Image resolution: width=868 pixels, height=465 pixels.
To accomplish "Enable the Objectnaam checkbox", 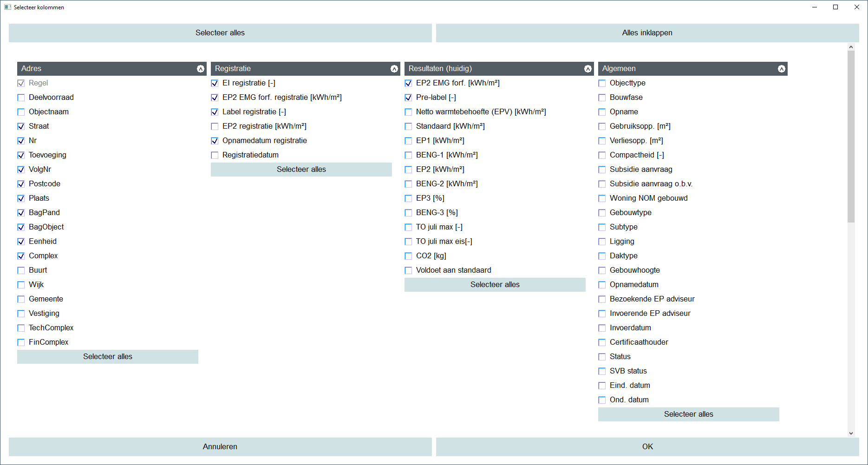I will click(21, 112).
